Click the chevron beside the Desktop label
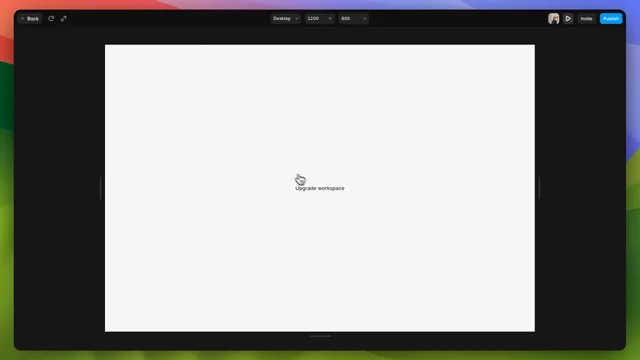 [297, 18]
